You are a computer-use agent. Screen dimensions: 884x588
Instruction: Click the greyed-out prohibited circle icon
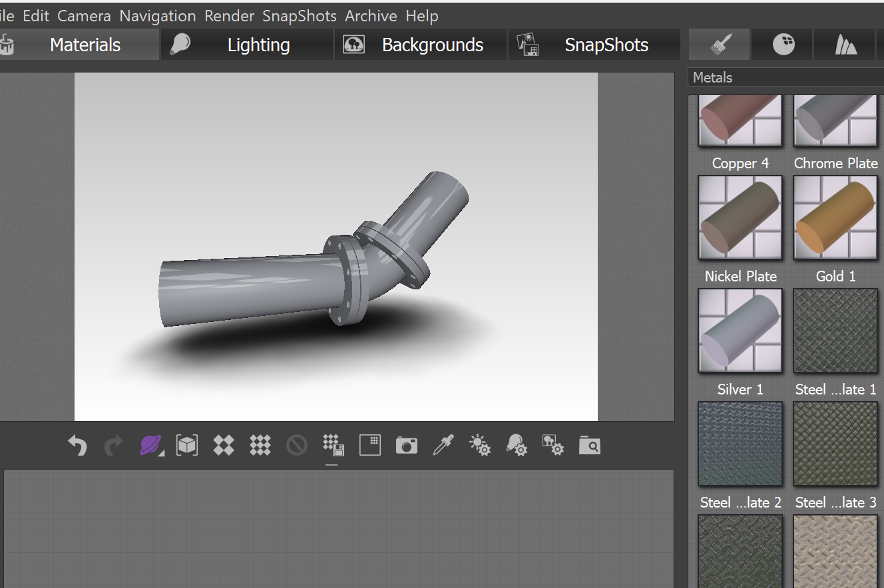(297, 445)
